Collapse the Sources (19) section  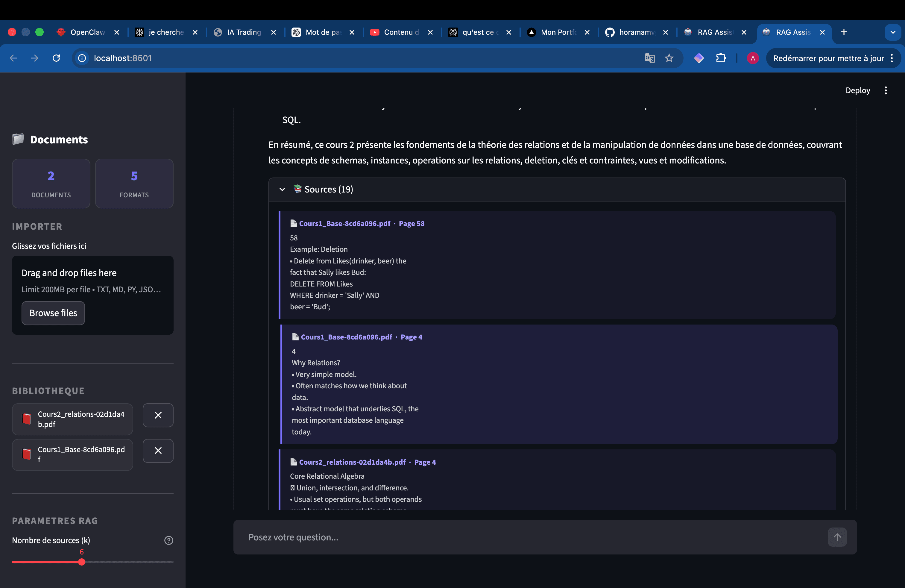click(x=282, y=189)
